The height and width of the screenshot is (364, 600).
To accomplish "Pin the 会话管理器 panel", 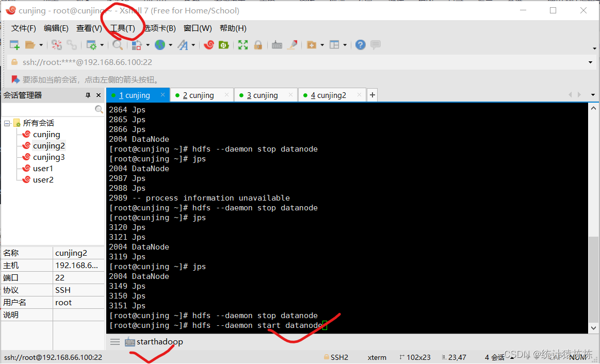I will point(88,95).
